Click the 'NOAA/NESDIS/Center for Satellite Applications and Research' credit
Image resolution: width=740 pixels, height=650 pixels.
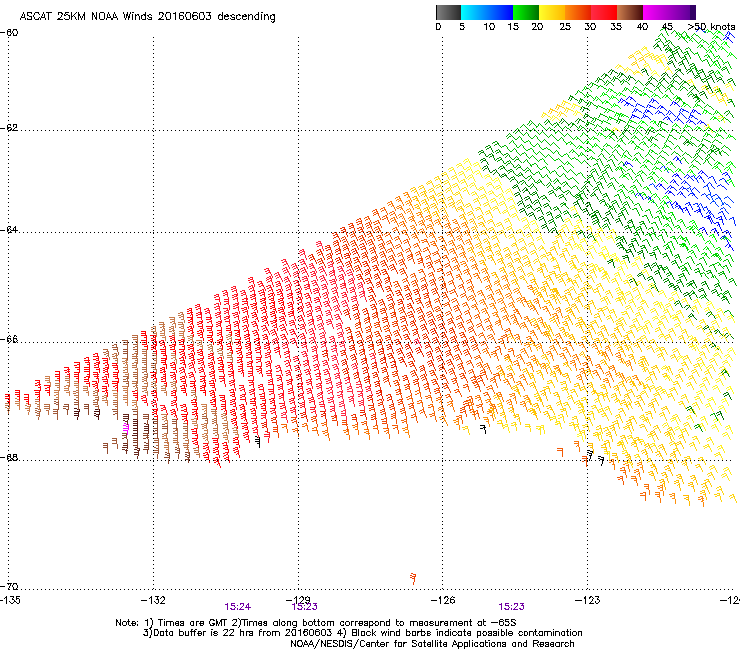pos(432,644)
